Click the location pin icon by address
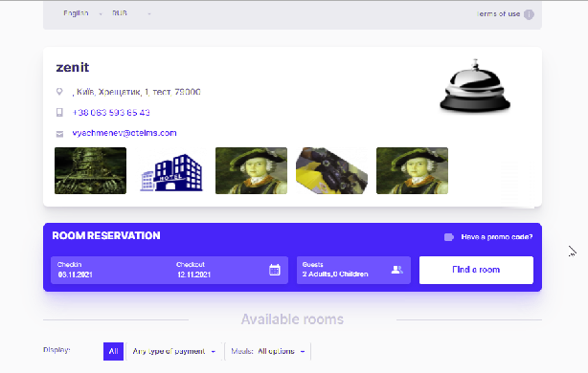 [x=59, y=92]
